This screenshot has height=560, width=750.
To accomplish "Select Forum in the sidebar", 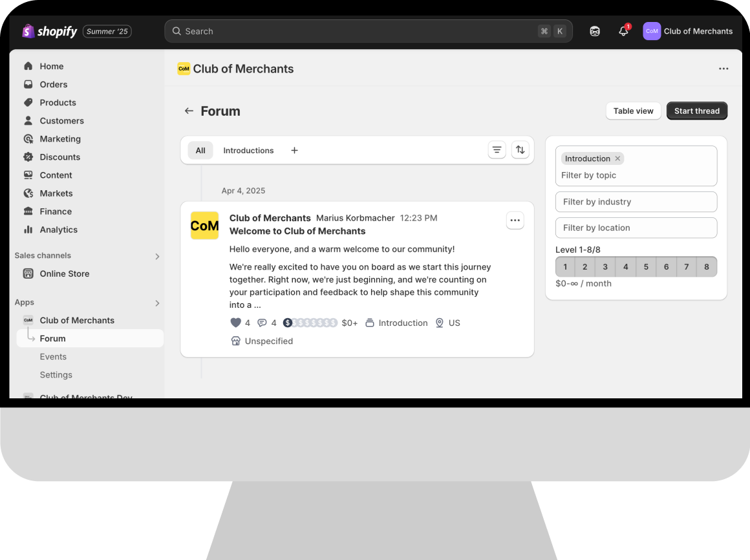I will point(90,339).
